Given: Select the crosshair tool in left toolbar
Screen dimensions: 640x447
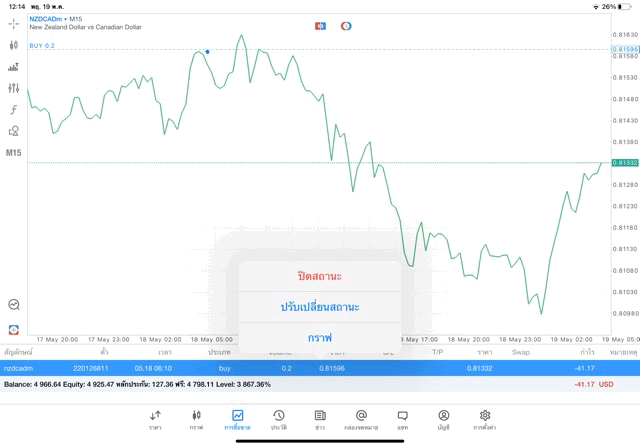Looking at the screenshot, I should pos(14,22).
